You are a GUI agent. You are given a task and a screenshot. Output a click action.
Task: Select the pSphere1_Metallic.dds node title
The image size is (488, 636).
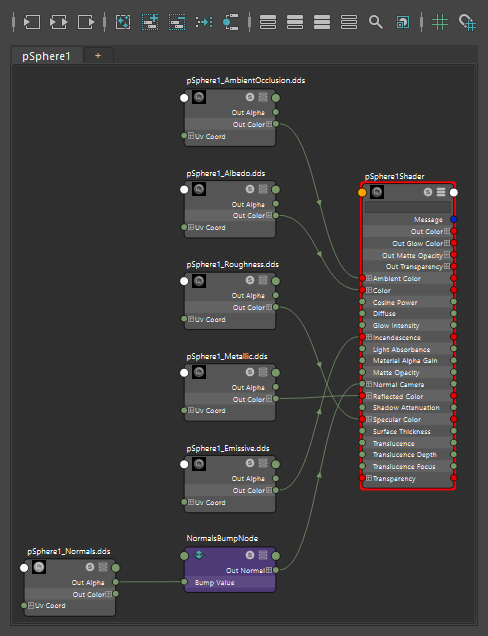point(227,357)
